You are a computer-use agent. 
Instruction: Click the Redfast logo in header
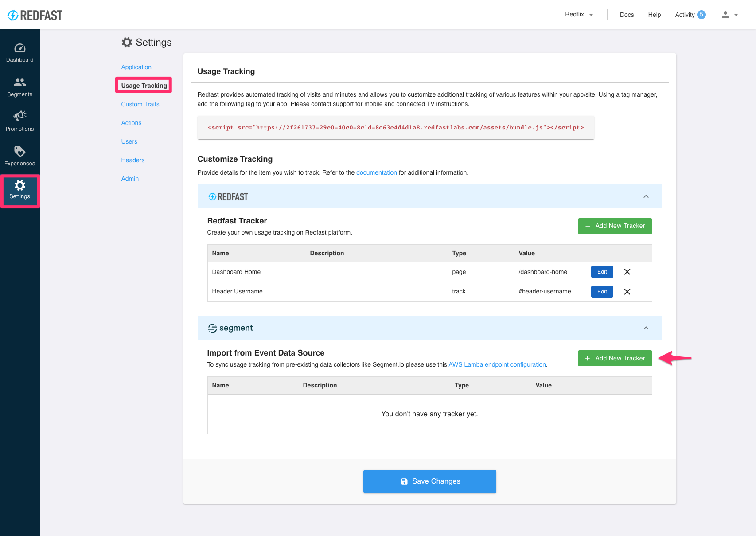(35, 15)
